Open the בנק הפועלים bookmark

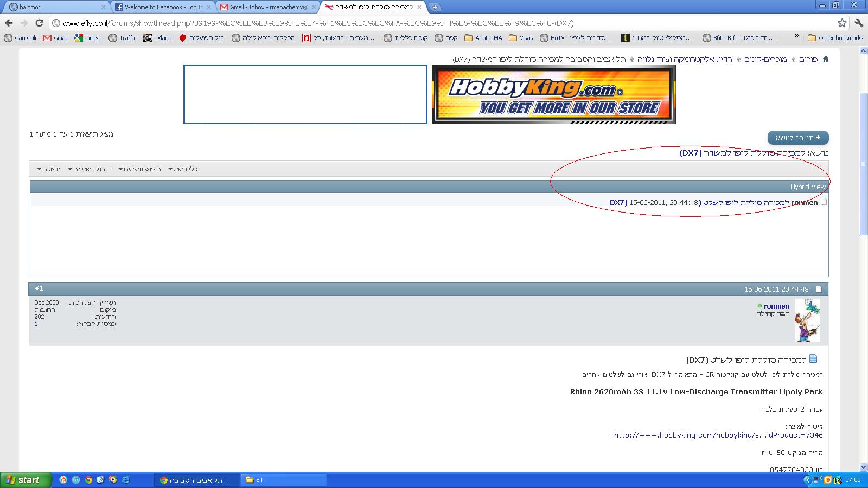tap(201, 38)
